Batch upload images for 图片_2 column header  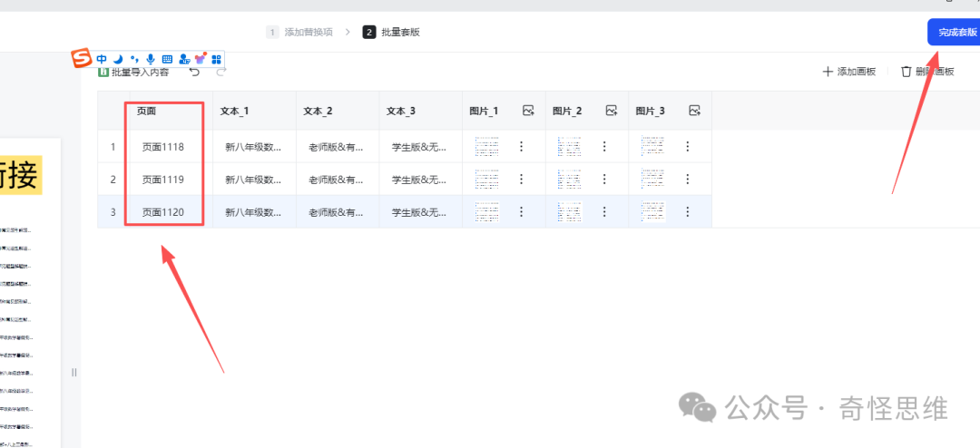click(612, 111)
